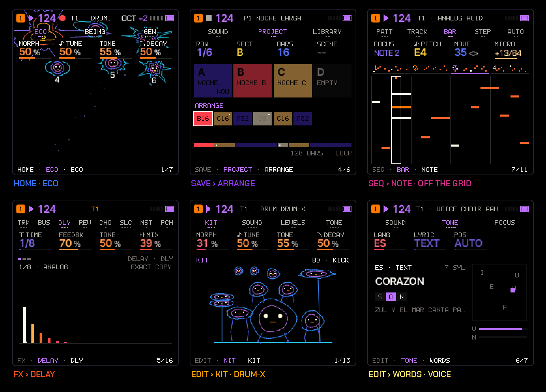Click SAVE in NOCHE LARGA breadcrumb
The image size is (546, 392).
pyautogui.click(x=203, y=169)
